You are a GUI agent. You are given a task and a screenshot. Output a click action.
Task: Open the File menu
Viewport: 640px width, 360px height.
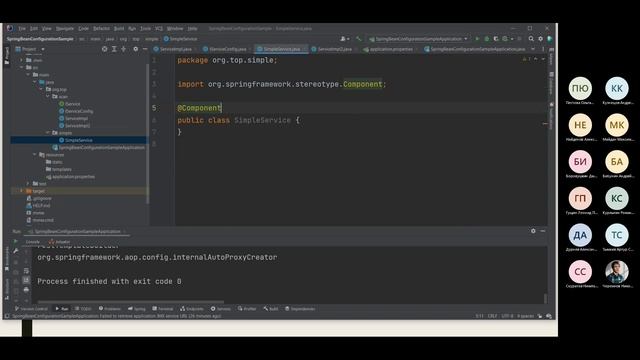(x=22, y=29)
